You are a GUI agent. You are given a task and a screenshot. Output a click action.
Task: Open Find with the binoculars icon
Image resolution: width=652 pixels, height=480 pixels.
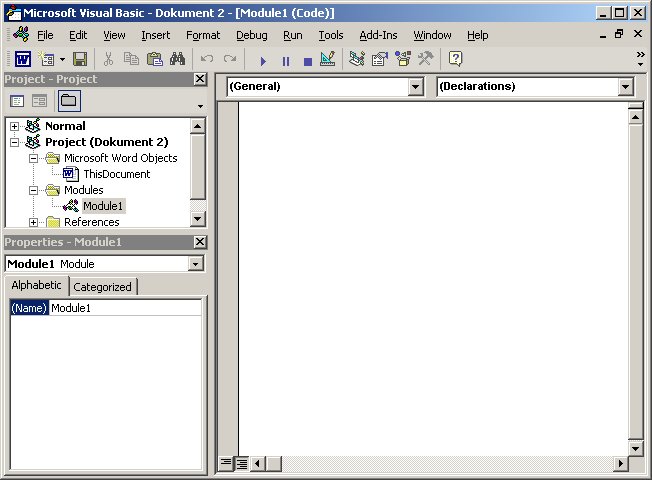[178, 59]
